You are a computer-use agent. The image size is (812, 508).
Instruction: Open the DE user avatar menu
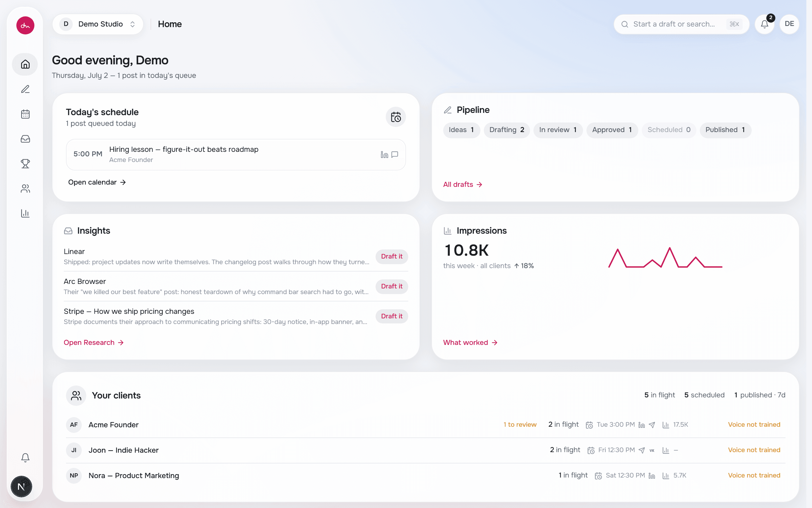[789, 24]
